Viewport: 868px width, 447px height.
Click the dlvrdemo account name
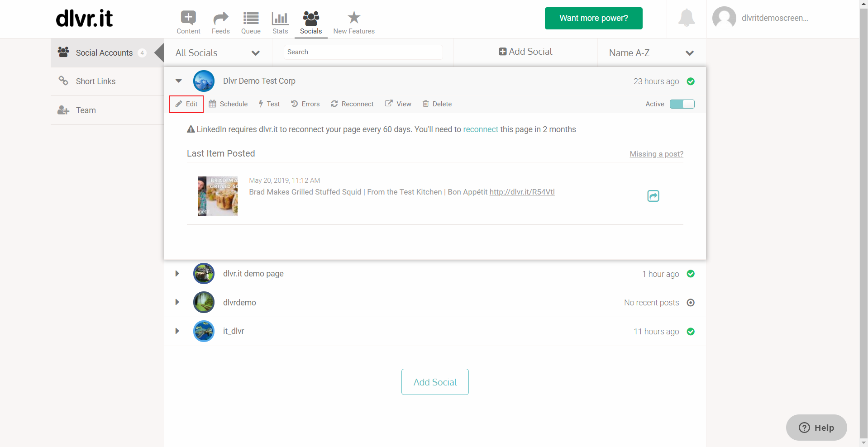(239, 302)
